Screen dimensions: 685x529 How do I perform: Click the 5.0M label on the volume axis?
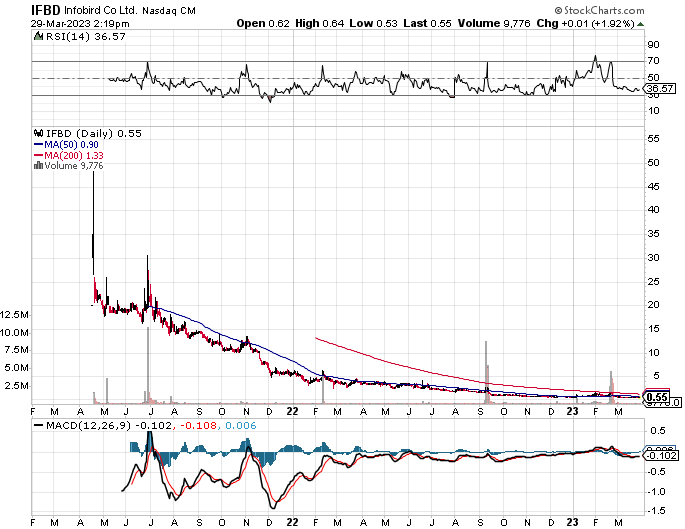click(17, 368)
